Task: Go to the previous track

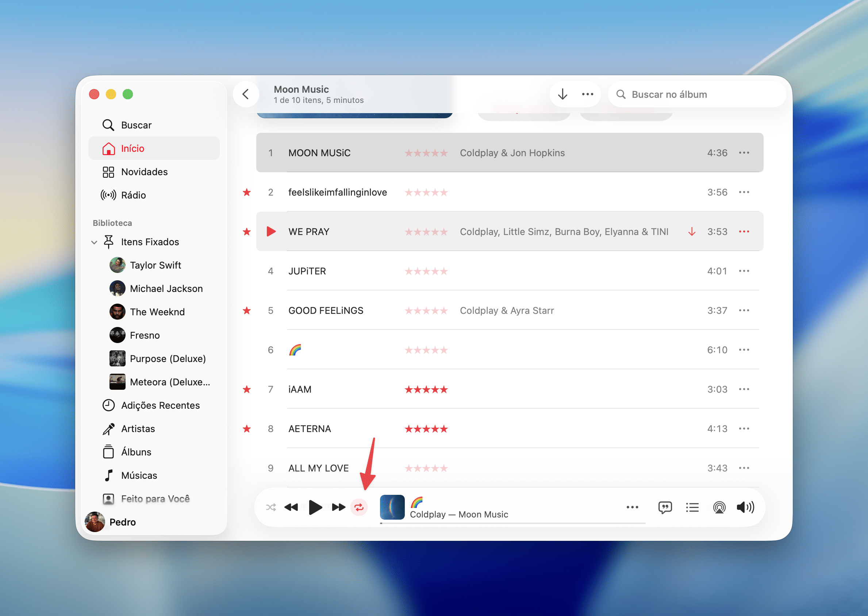Action: (x=291, y=507)
